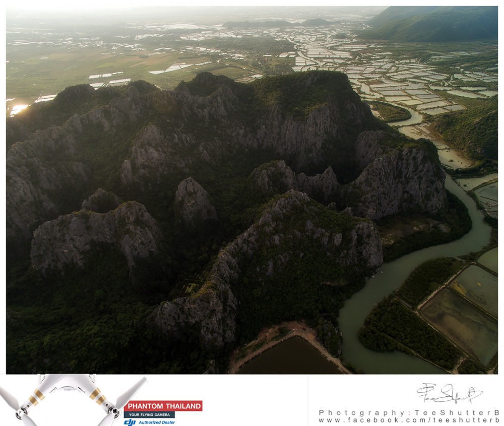Image resolution: width=504 pixels, height=426 pixels.
Task: Click the DJI logo
Action: [130, 422]
